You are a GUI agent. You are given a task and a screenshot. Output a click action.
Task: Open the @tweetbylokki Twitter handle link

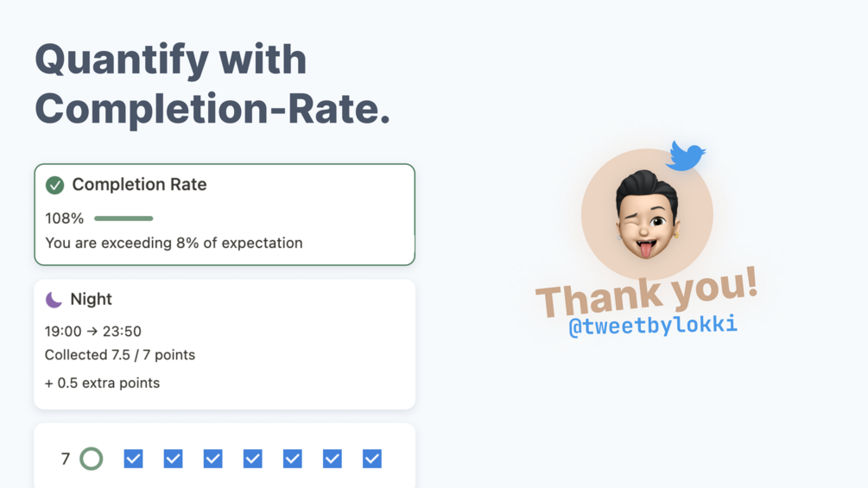653,326
